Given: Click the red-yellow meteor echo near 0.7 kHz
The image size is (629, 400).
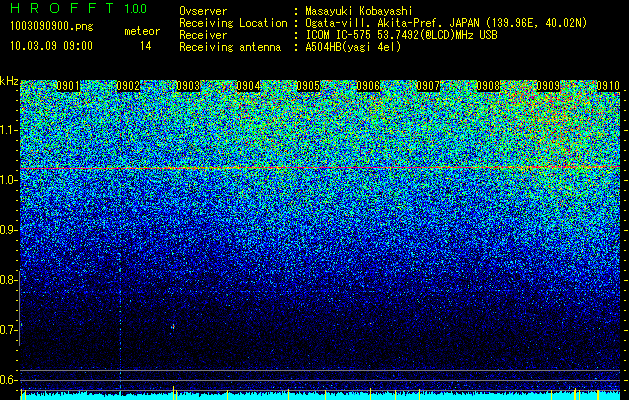Looking at the screenshot, I should pyautogui.click(x=173, y=327).
